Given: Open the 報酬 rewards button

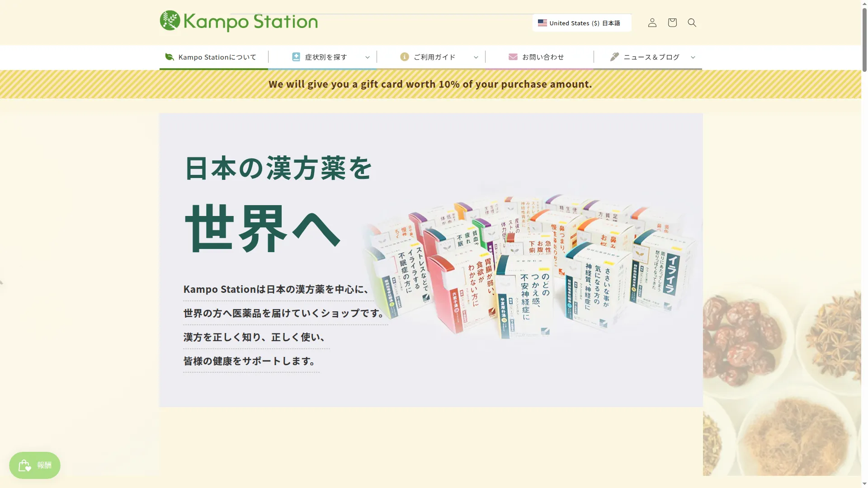Looking at the screenshot, I should pyautogui.click(x=35, y=465).
